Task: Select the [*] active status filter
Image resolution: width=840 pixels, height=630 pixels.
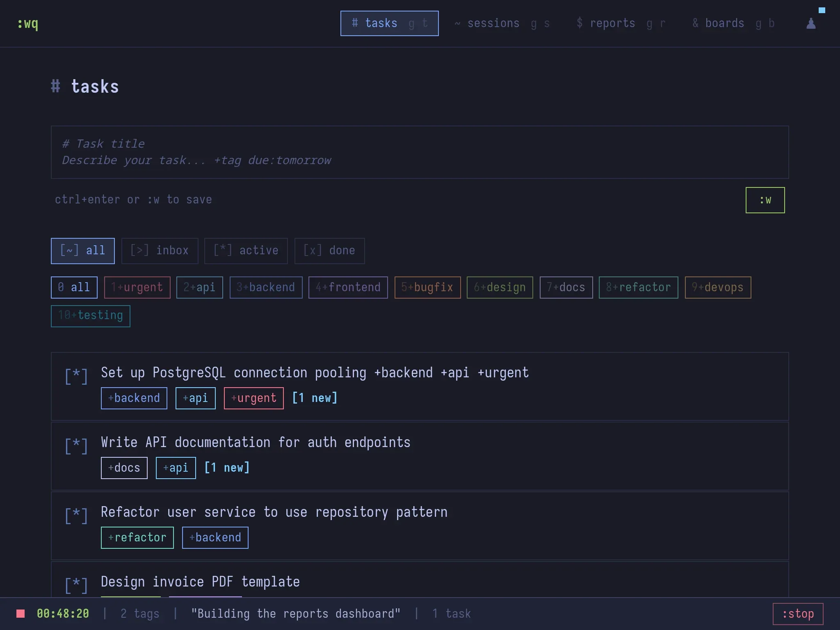Action: 246,251
